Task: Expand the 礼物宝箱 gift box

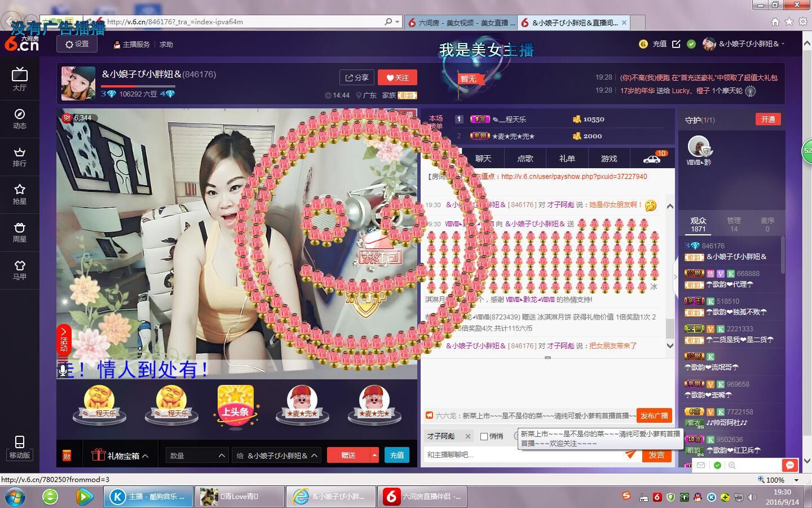Action: click(120, 456)
